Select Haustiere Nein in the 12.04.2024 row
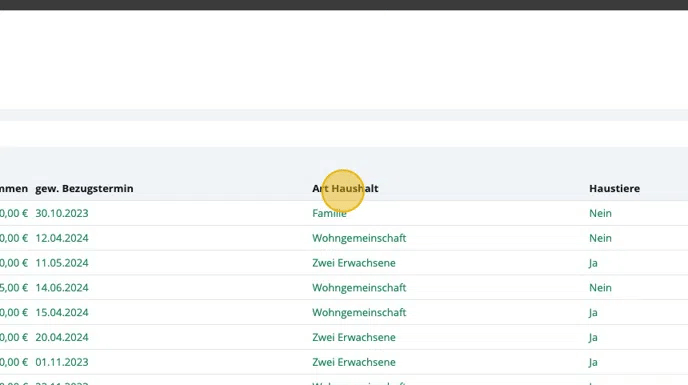This screenshot has height=385, width=688. click(600, 238)
